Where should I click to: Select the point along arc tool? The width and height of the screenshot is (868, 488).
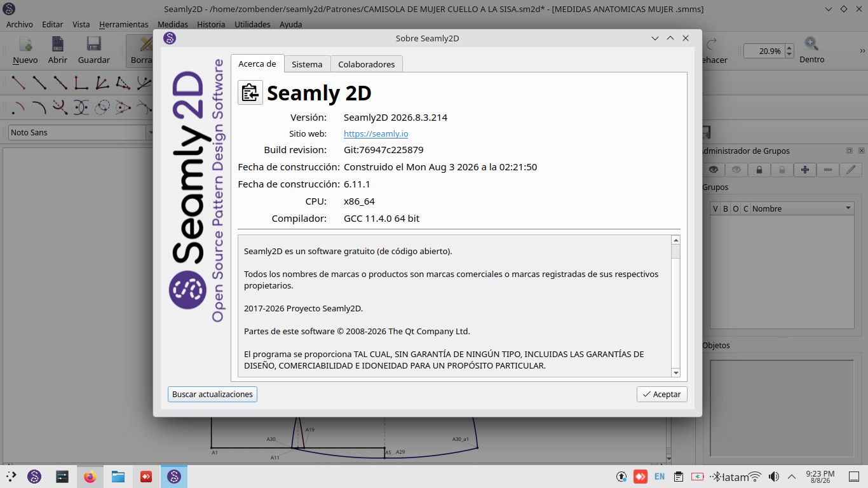39,107
